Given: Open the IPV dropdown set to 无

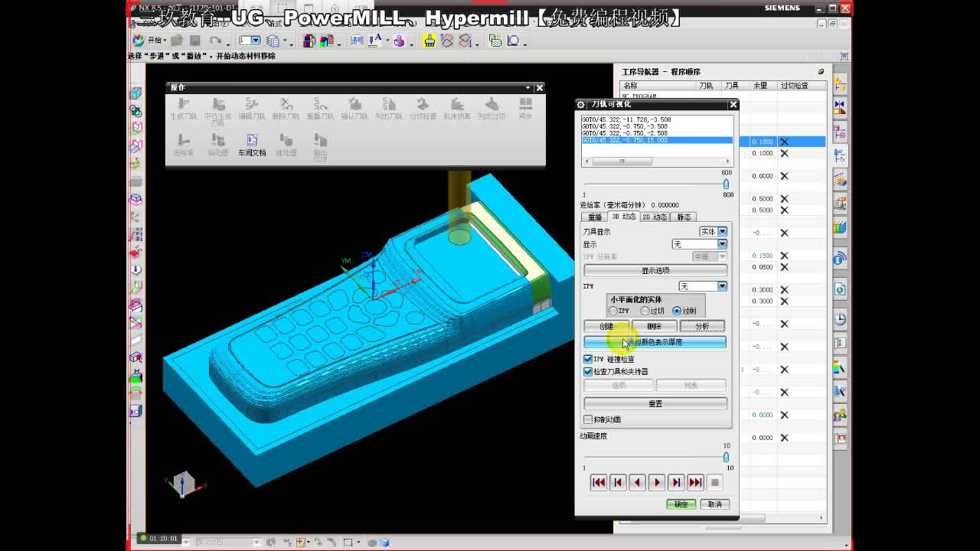Looking at the screenshot, I should [x=721, y=285].
